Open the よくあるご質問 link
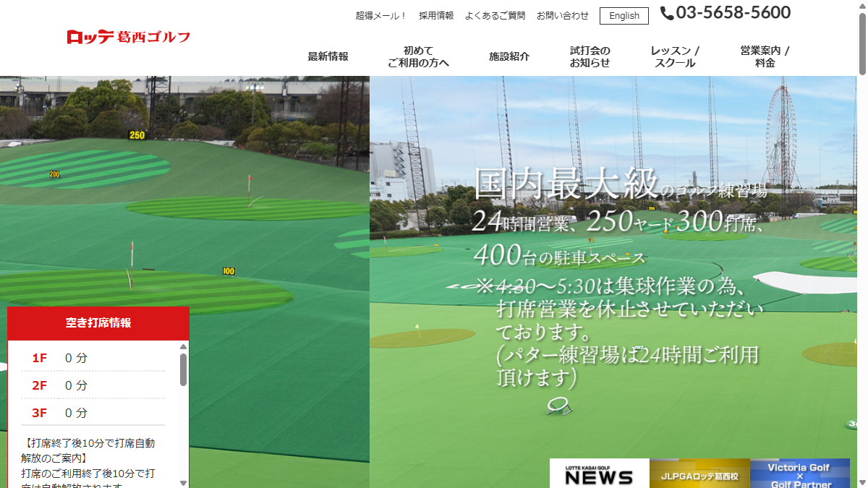This screenshot has height=488, width=868. coord(495,15)
